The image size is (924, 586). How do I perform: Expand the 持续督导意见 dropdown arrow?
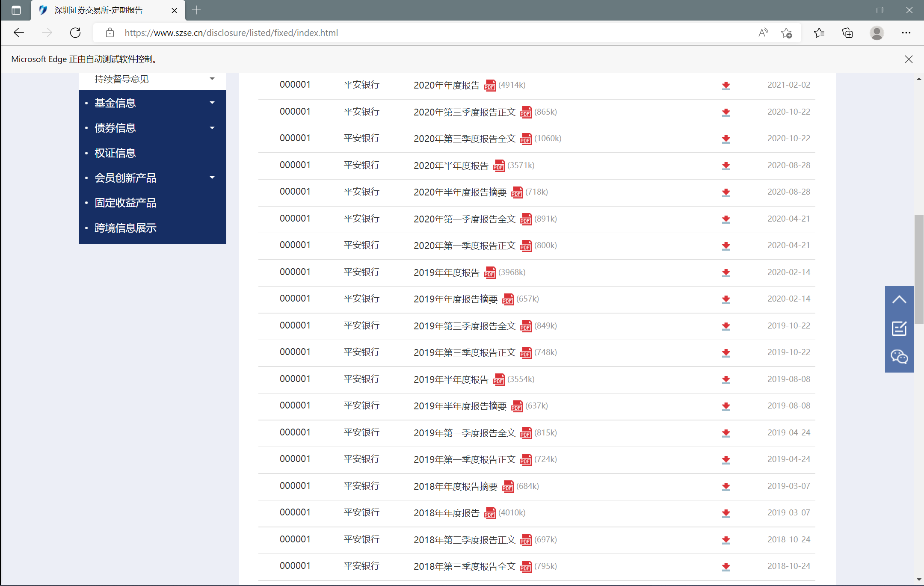212,79
